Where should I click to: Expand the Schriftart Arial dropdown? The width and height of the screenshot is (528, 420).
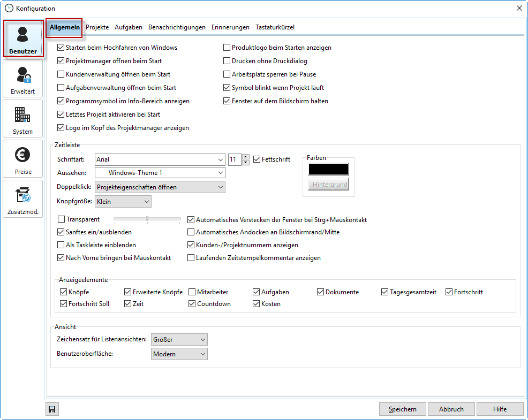click(x=221, y=159)
